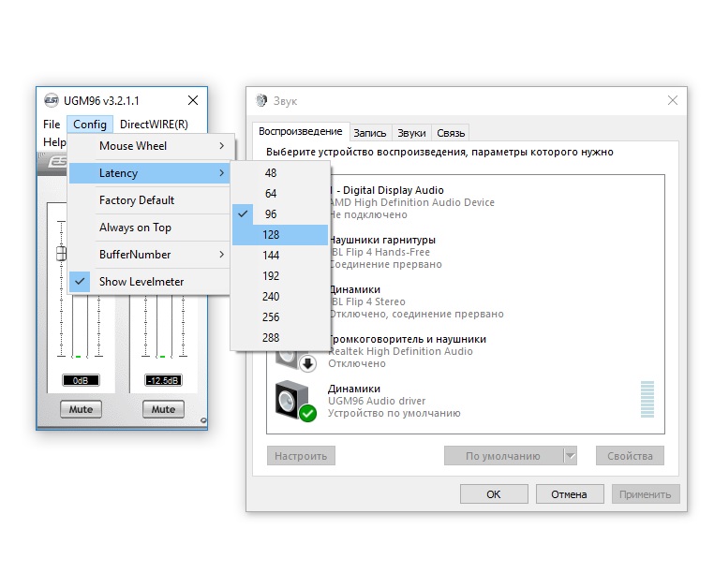The width and height of the screenshot is (714, 588).
Task: Pick latency 192
Action: tap(279, 276)
